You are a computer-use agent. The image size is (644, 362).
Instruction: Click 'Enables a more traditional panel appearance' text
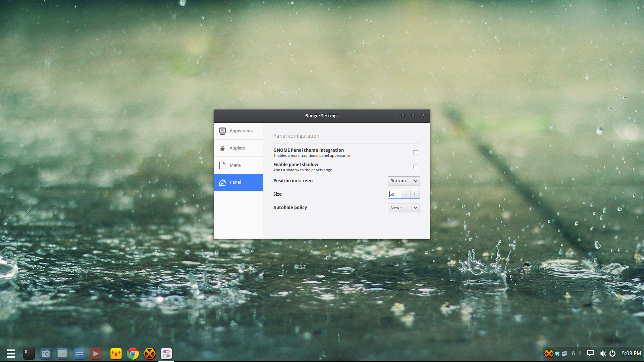312,156
